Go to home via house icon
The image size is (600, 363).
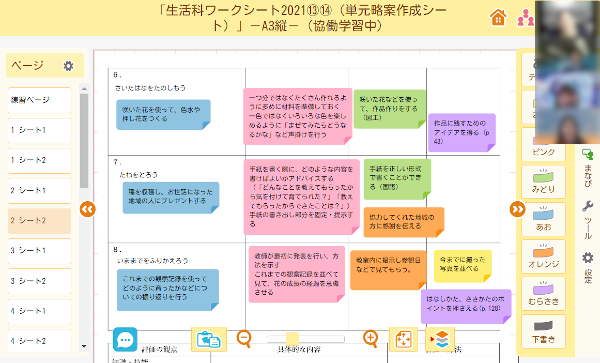(498, 18)
